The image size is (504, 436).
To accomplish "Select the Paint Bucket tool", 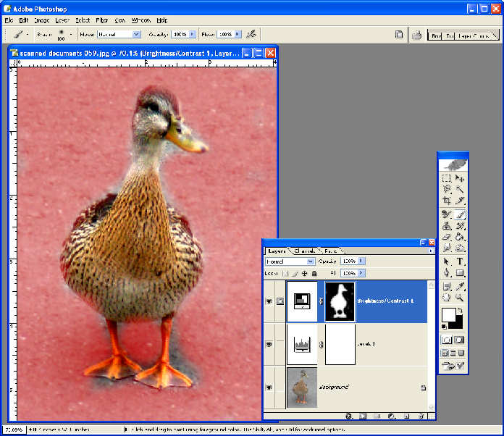I will [460, 238].
